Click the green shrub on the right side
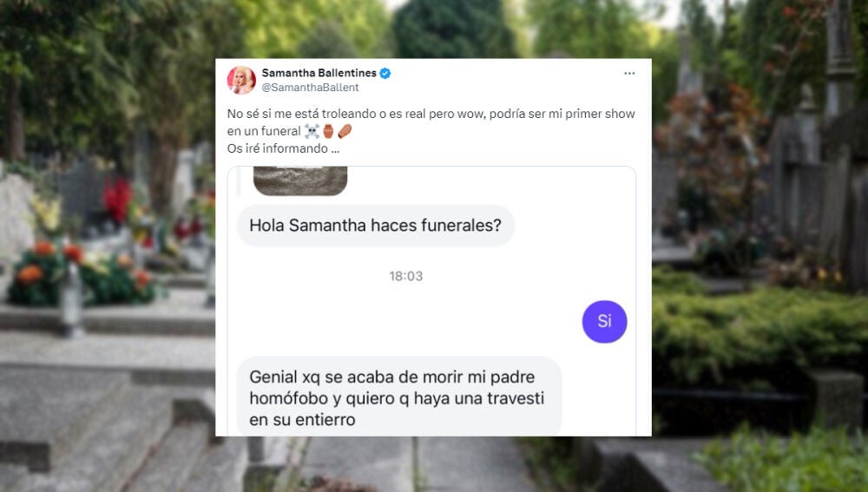The width and height of the screenshot is (868, 492). [759, 332]
